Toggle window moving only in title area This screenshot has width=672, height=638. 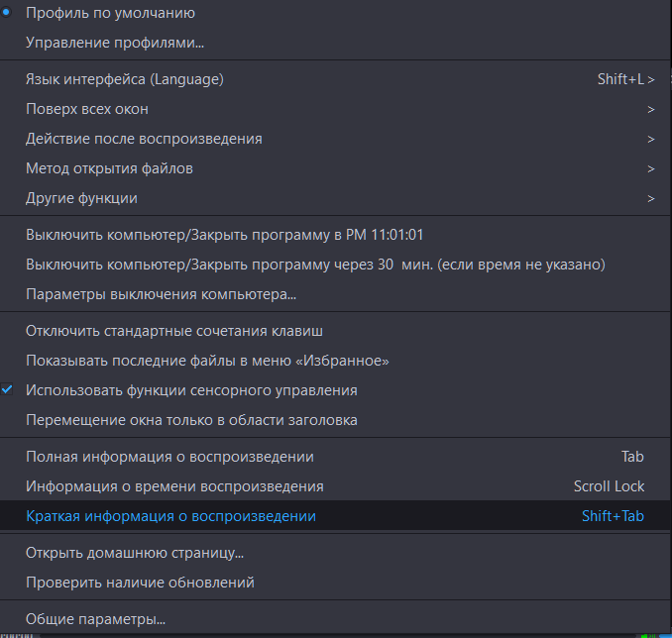point(191,420)
